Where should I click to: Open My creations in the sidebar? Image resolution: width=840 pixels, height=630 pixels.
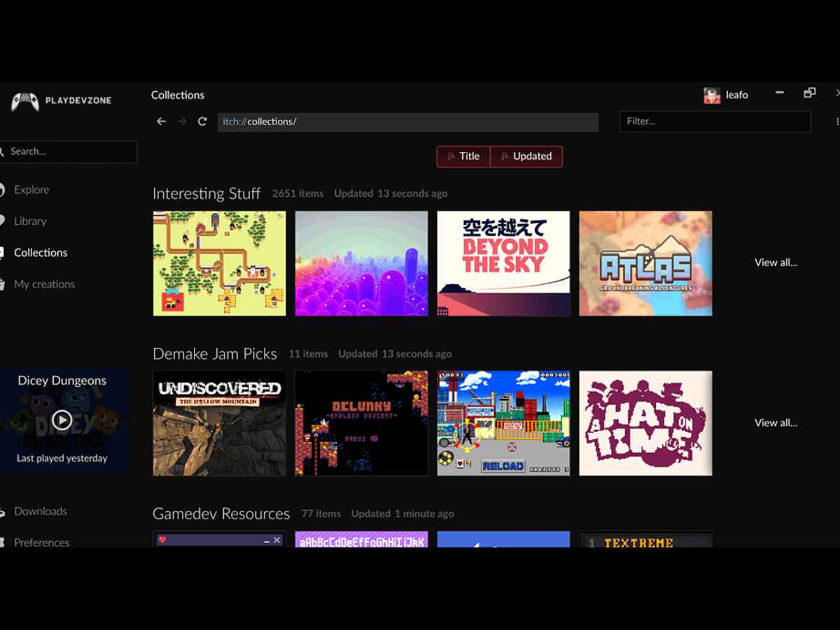[44, 284]
